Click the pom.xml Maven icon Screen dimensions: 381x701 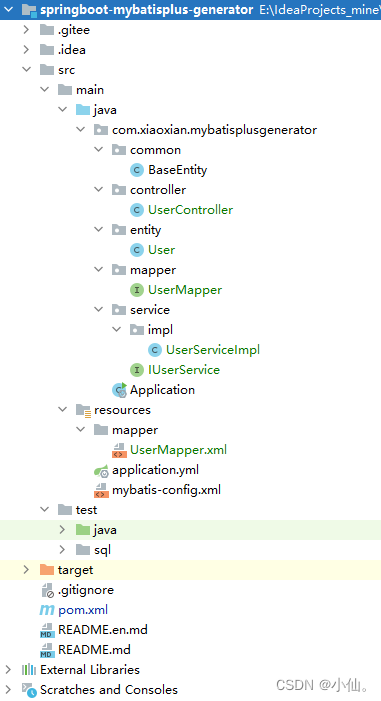click(x=47, y=610)
